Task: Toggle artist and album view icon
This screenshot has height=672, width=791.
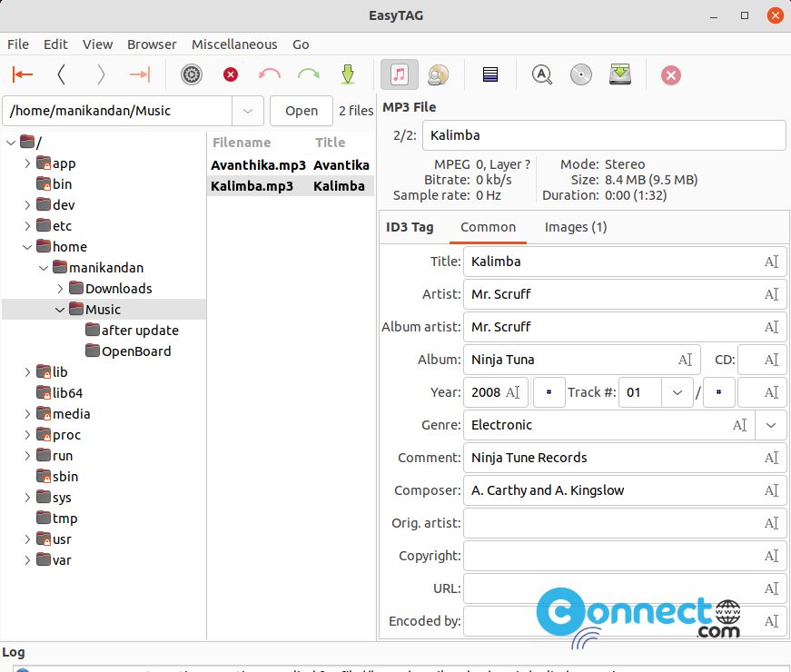Action: click(438, 74)
